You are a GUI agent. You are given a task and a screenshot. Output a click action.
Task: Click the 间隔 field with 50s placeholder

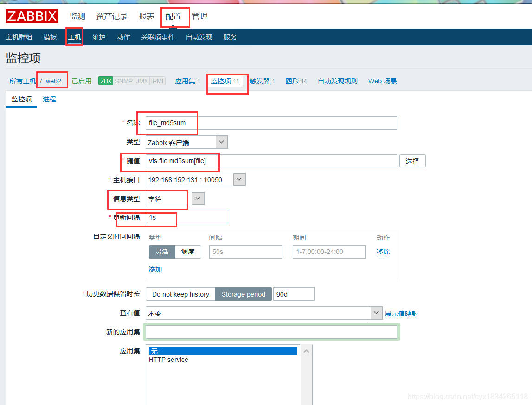click(246, 252)
